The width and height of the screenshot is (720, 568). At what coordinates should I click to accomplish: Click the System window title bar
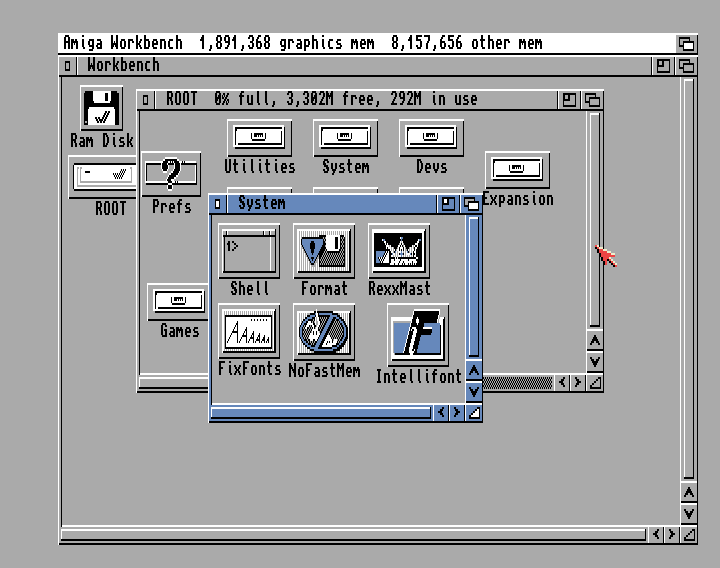point(332,203)
